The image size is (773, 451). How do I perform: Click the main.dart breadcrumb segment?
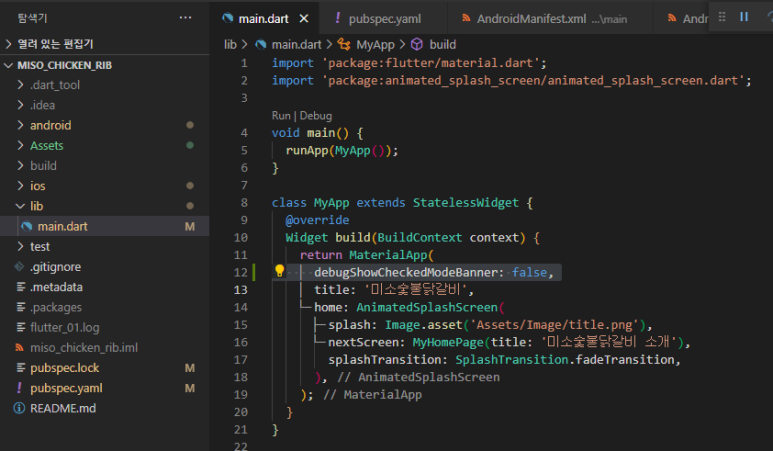pos(296,44)
